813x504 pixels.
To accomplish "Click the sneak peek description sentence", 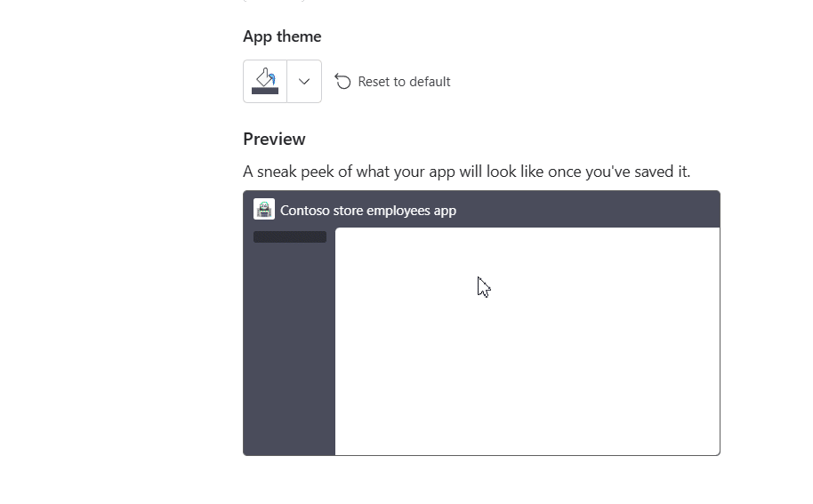I will click(x=466, y=172).
